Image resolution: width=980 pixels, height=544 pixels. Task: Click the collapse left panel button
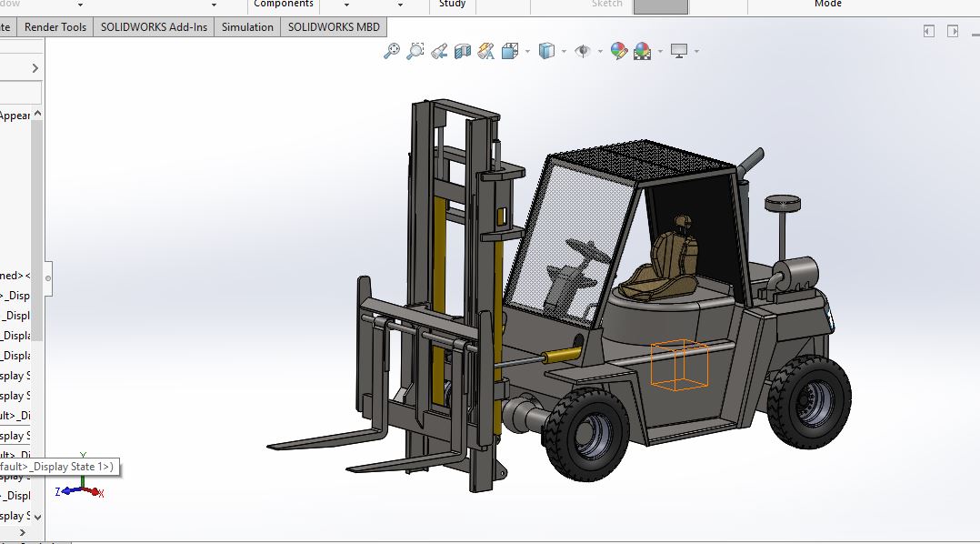point(47,278)
